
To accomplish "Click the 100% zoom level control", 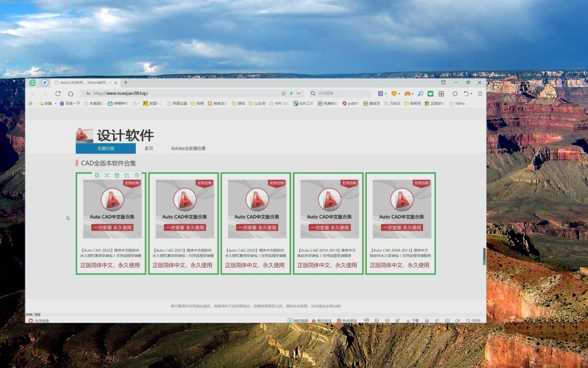I will coord(473,321).
